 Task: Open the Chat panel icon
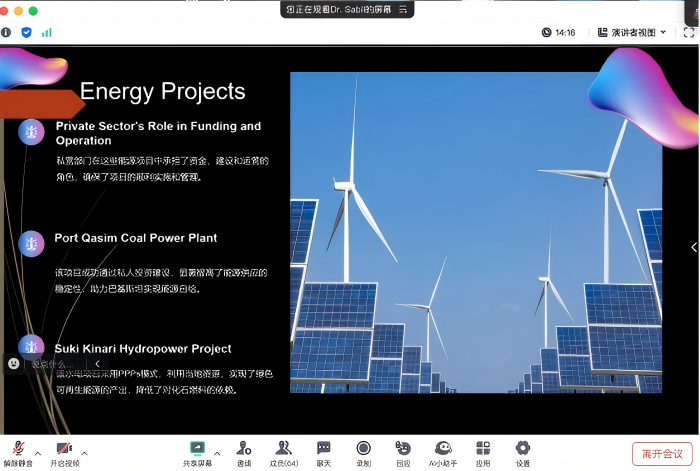click(323, 450)
